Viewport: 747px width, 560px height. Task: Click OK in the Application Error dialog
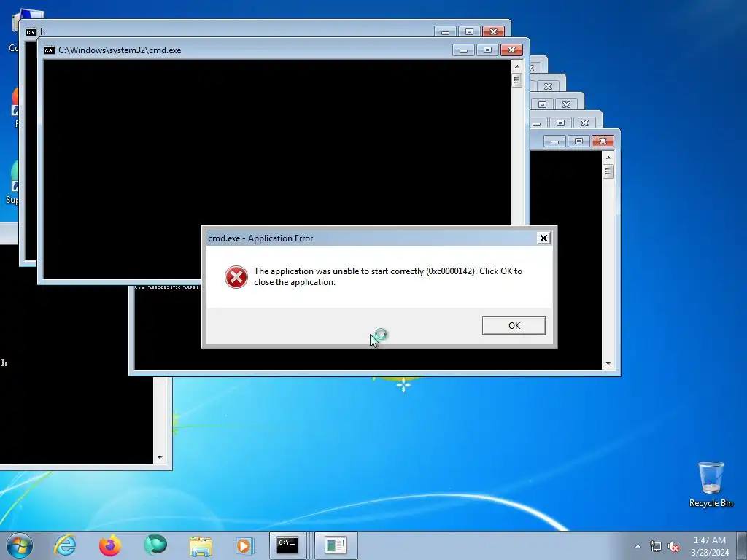pos(514,326)
